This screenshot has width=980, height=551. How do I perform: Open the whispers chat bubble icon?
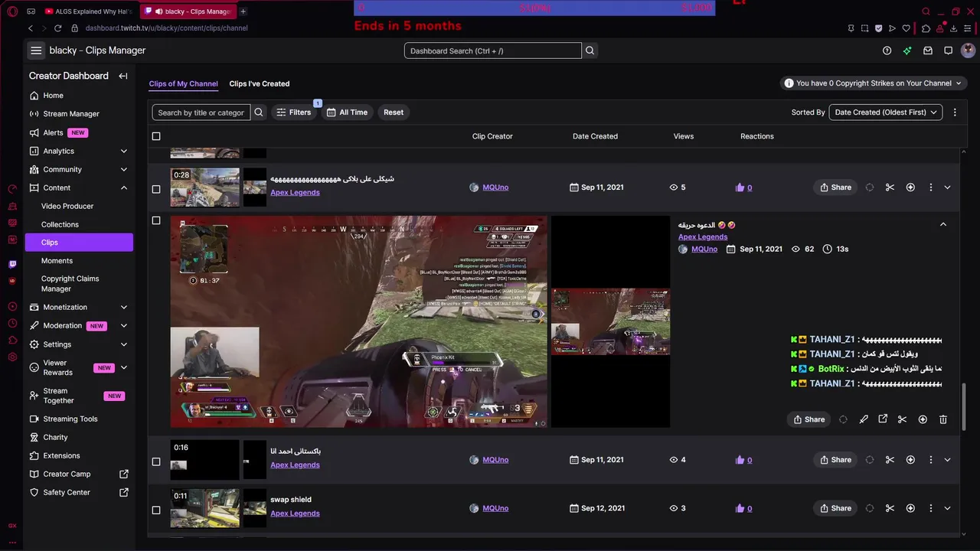[x=948, y=51]
